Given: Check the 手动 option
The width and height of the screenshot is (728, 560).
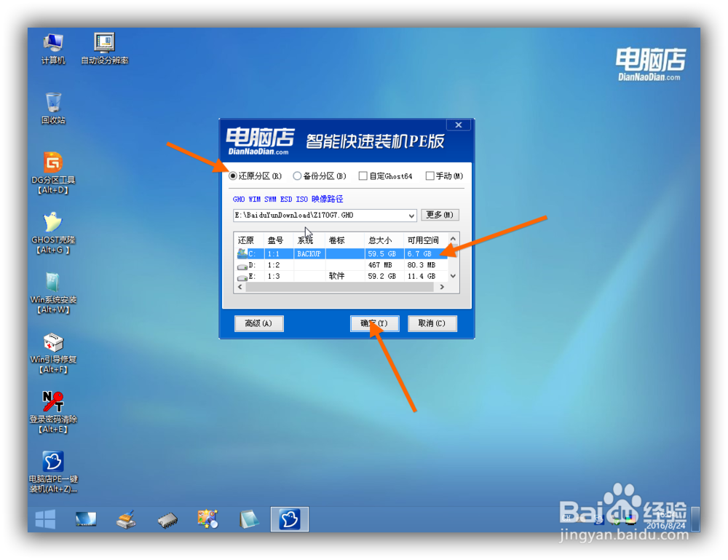Looking at the screenshot, I should coord(430,176).
